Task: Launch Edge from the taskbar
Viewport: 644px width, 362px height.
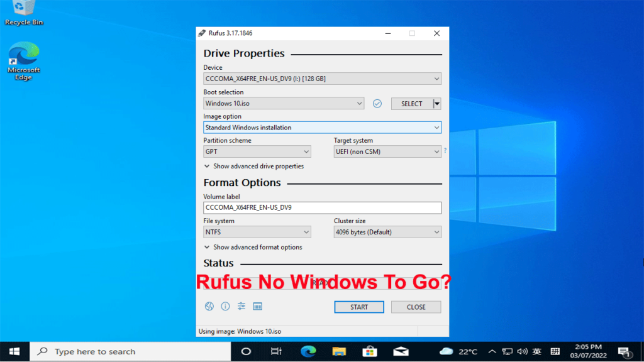Action: (308, 352)
